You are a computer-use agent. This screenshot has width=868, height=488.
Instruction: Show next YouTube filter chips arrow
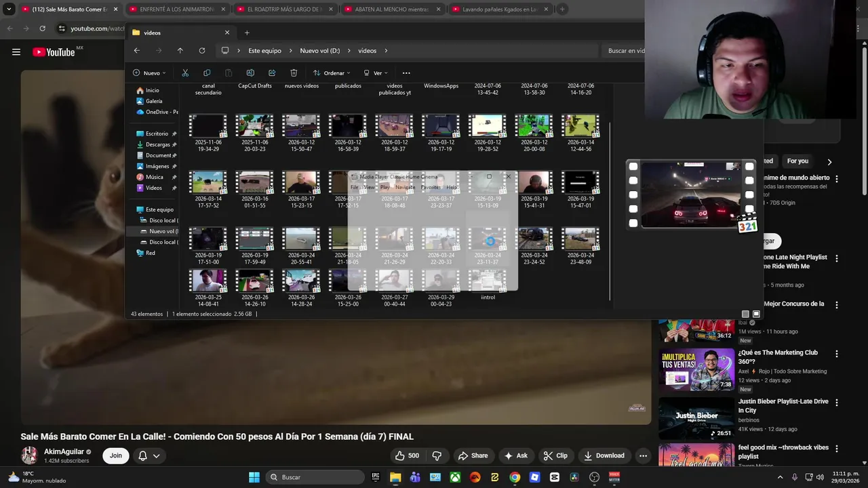(x=829, y=162)
